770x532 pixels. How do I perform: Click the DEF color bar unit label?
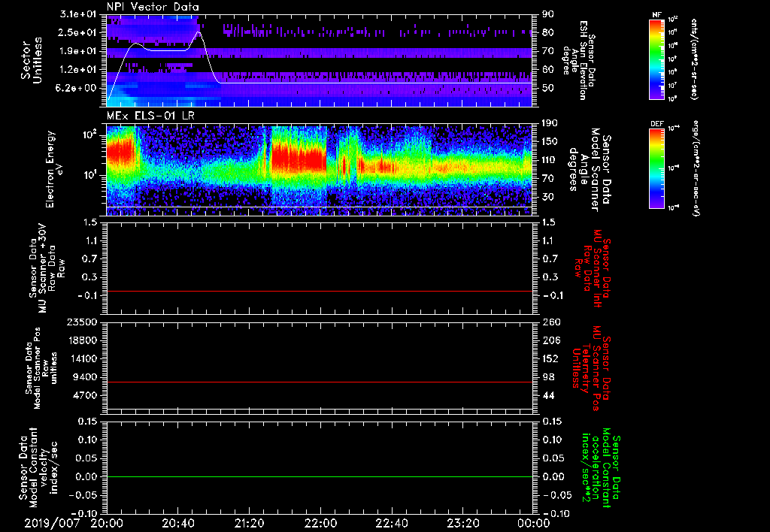pyautogui.click(x=694, y=168)
